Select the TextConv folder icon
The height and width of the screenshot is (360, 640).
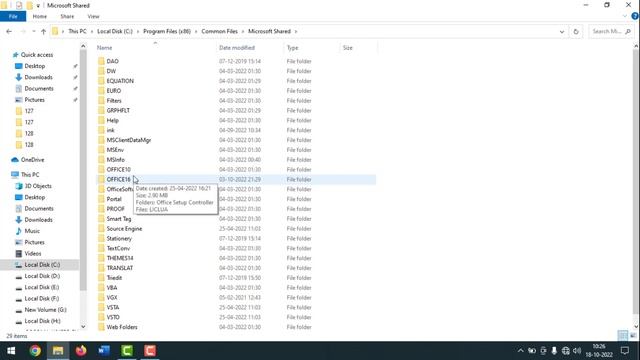(101, 248)
